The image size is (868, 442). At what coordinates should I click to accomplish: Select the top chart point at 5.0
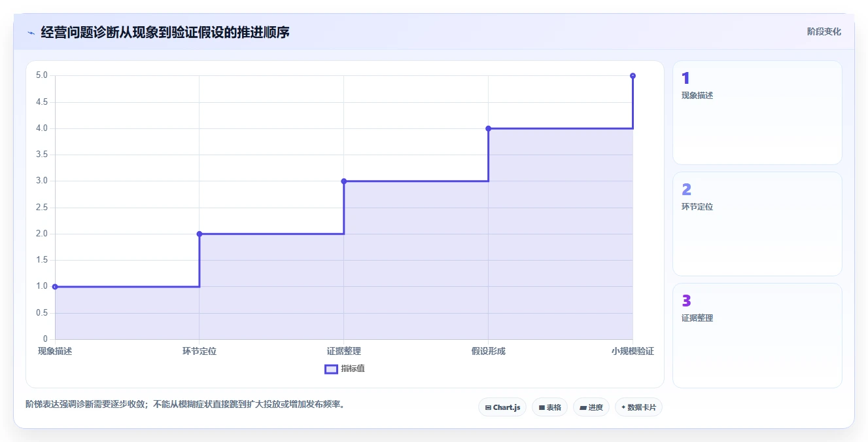click(633, 76)
